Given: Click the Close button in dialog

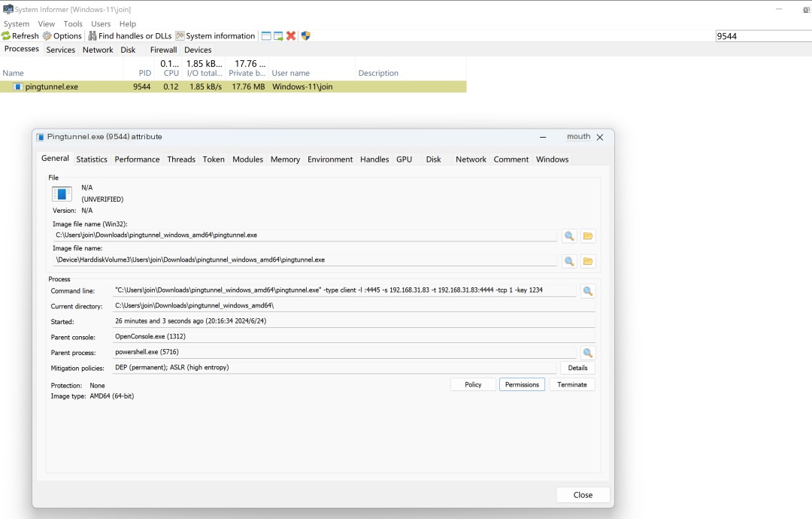Looking at the screenshot, I should 583,495.
